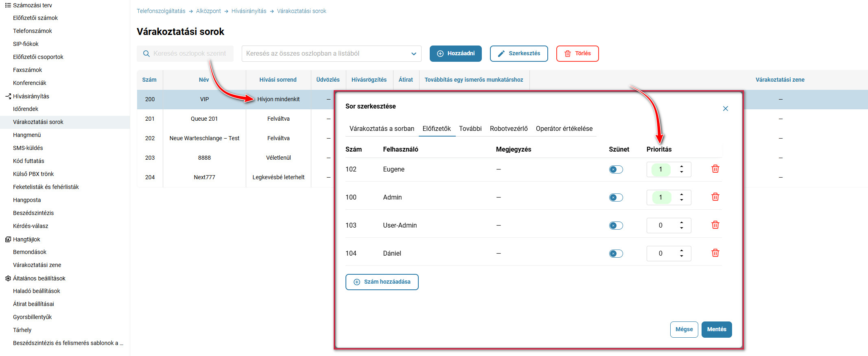Open Hívásirányítás breadcrumb link
The image size is (868, 356).
pyautogui.click(x=249, y=11)
